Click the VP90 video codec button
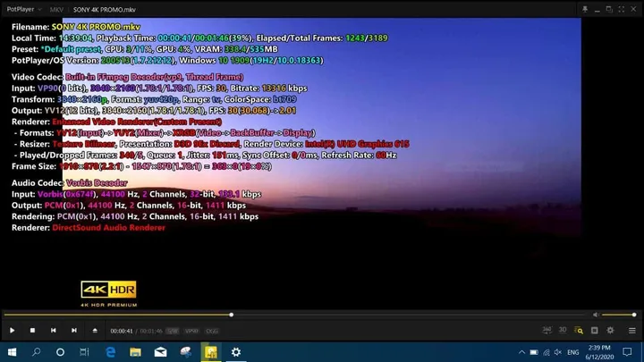The width and height of the screenshot is (644, 362). point(191,331)
